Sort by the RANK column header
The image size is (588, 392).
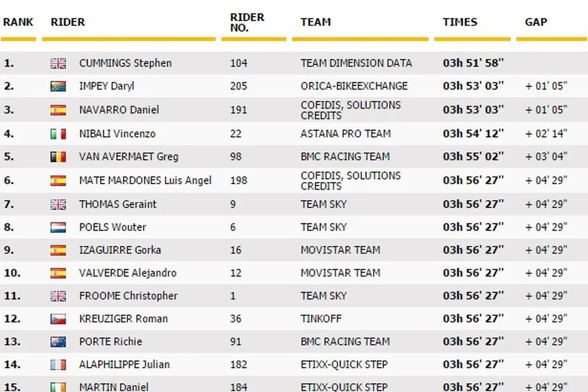[x=18, y=22]
